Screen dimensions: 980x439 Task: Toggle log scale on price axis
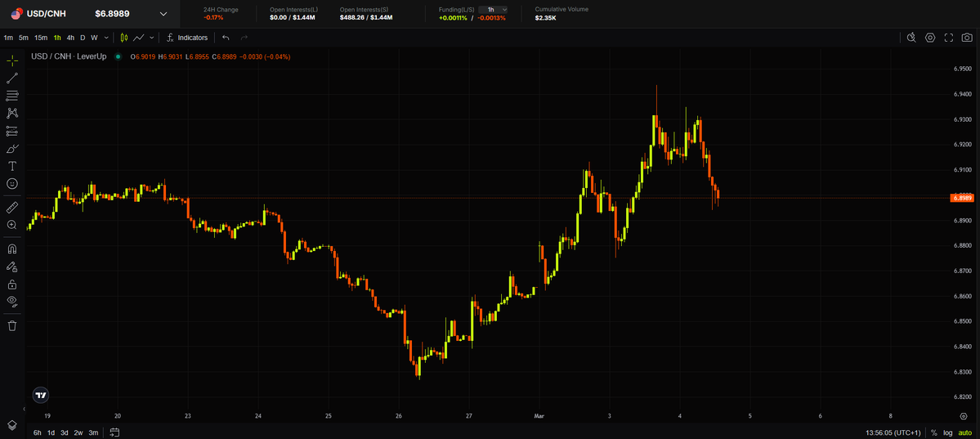pos(947,432)
